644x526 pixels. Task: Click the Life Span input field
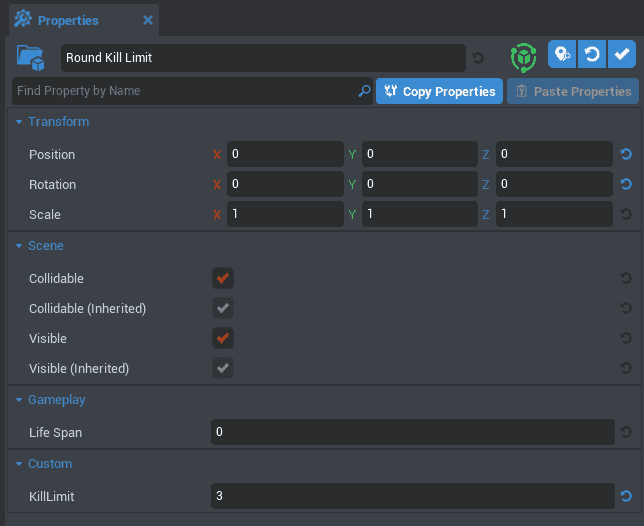click(412, 432)
